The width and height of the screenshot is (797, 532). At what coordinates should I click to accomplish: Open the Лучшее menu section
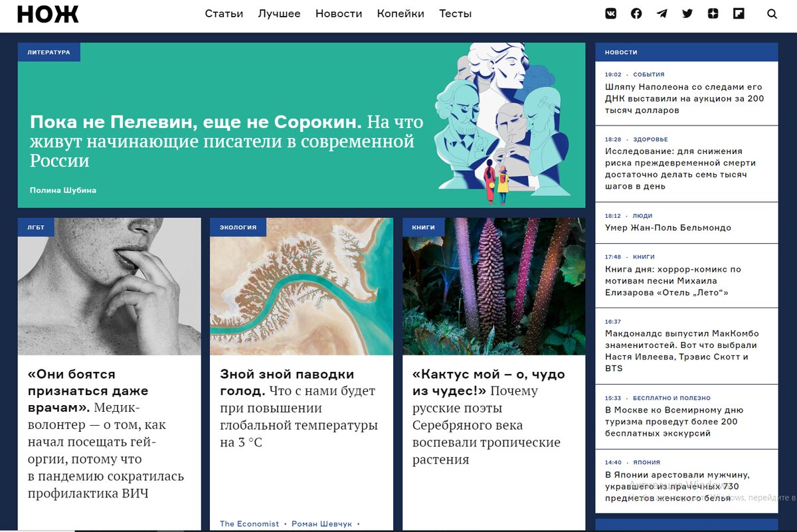(279, 13)
